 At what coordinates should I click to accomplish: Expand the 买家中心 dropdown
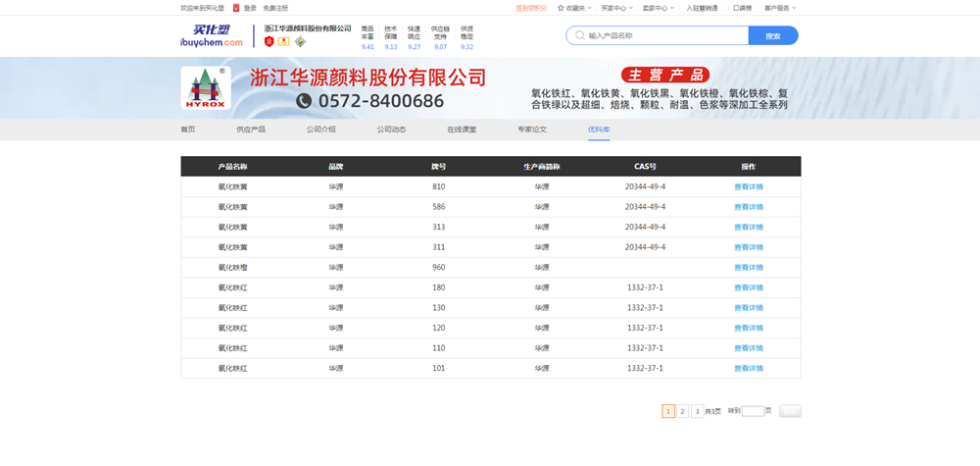616,8
